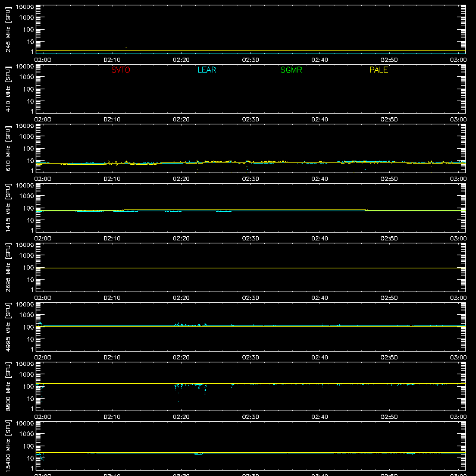Click 02:10 time label below 245 MHz panel
476x476 pixels.
point(112,60)
